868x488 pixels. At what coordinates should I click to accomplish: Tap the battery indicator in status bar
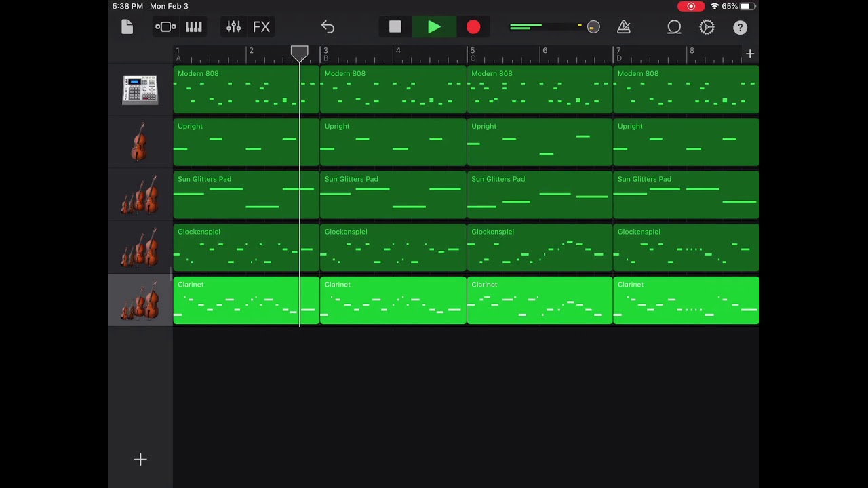(746, 6)
